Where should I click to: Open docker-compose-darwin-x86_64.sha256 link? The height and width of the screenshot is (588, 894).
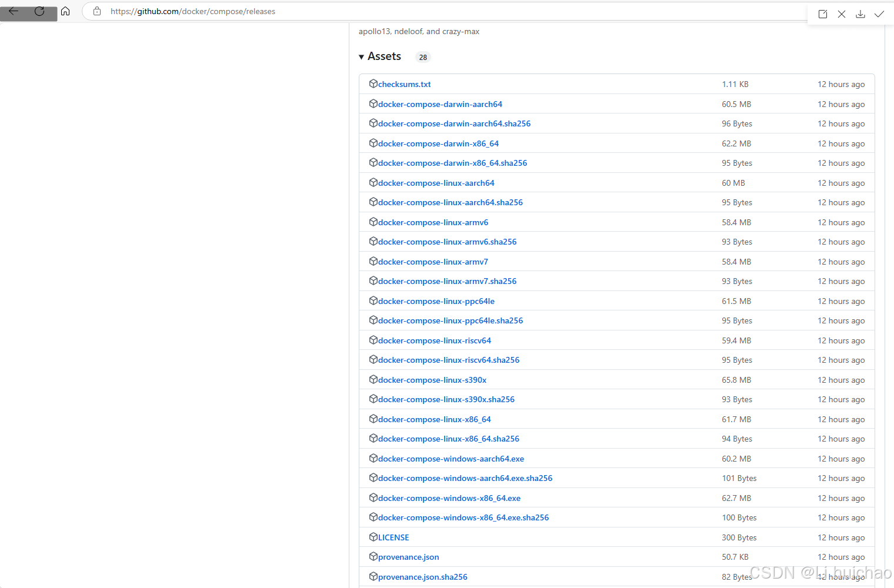click(452, 163)
